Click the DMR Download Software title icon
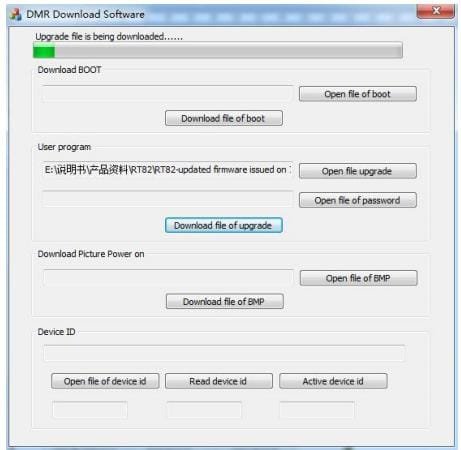The height and width of the screenshot is (450, 461). [15, 14]
